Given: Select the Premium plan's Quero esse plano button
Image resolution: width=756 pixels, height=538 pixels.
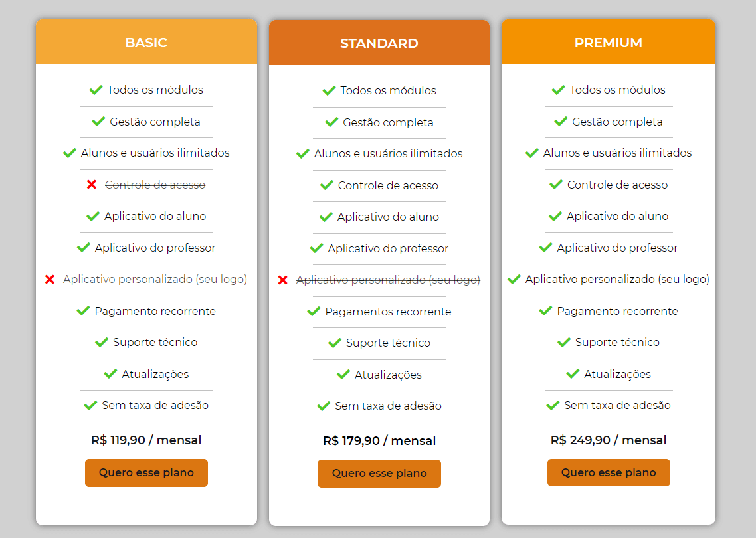Looking at the screenshot, I should (x=609, y=473).
